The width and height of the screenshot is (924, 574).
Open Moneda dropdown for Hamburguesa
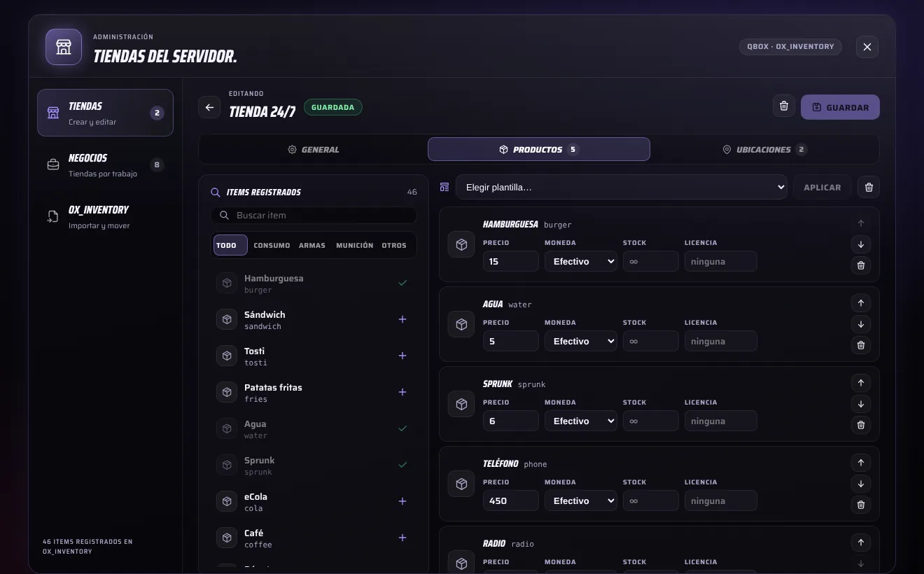coord(581,262)
